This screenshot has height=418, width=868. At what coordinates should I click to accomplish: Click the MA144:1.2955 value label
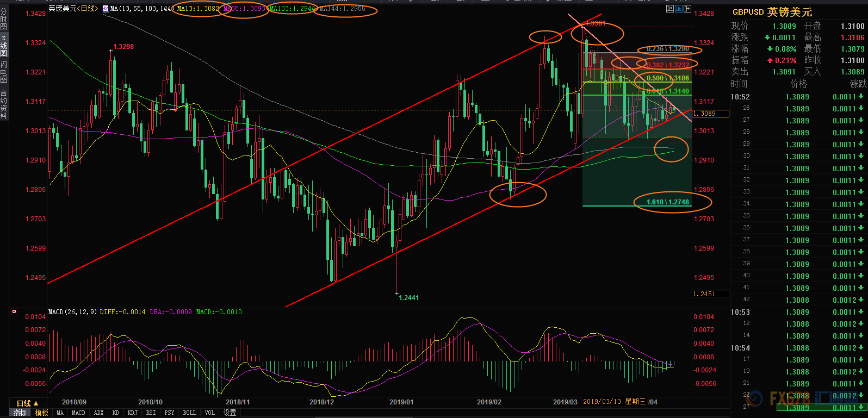[343, 9]
